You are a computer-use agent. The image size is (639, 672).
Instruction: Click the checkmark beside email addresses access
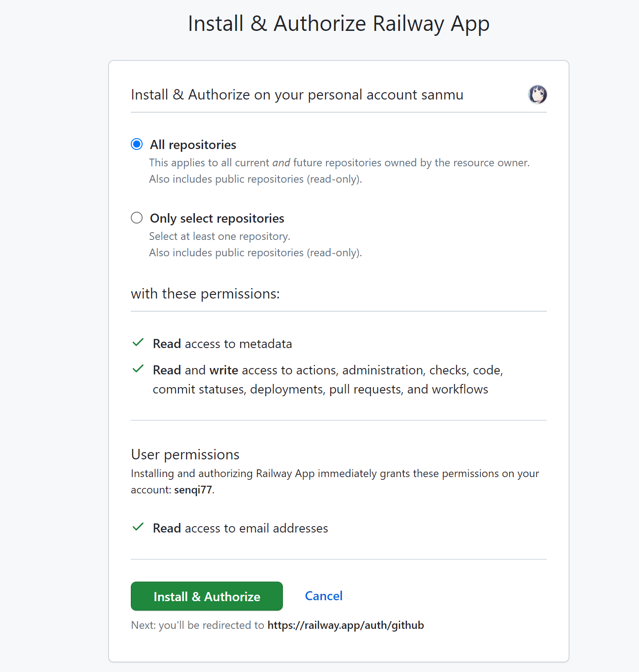[x=138, y=527]
